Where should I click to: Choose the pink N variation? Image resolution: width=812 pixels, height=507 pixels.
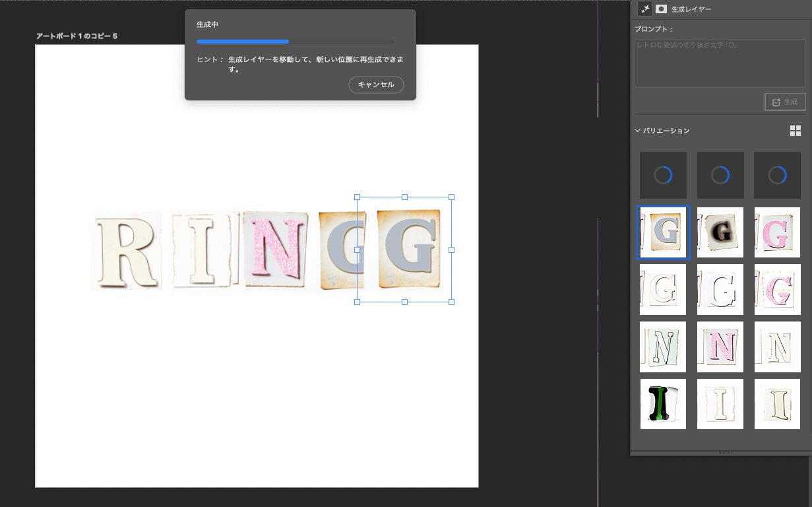pyautogui.click(x=720, y=347)
